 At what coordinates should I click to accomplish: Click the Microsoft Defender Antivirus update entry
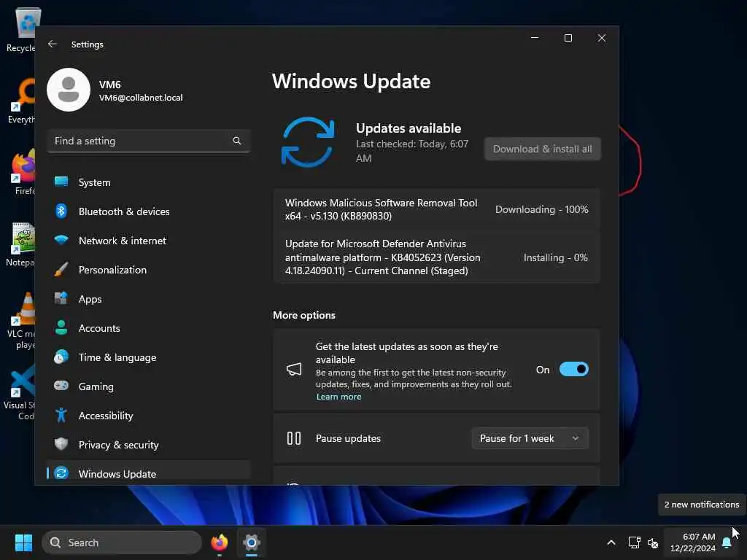point(436,257)
